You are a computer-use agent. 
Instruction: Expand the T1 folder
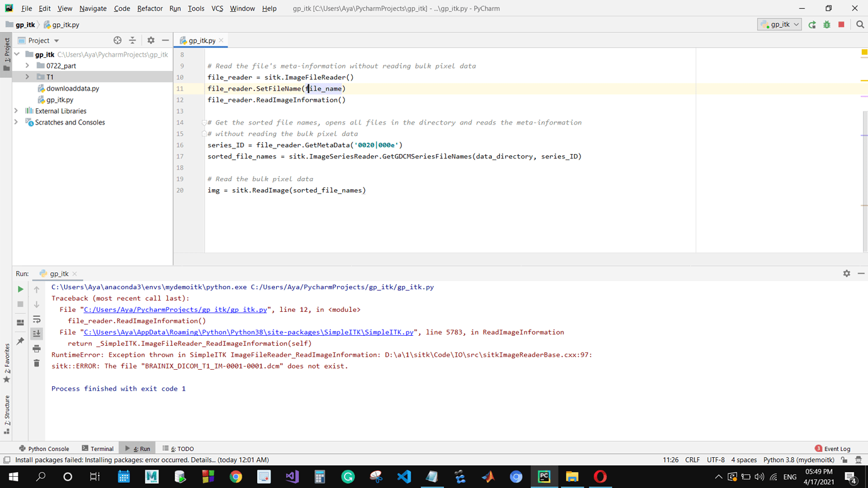point(27,77)
